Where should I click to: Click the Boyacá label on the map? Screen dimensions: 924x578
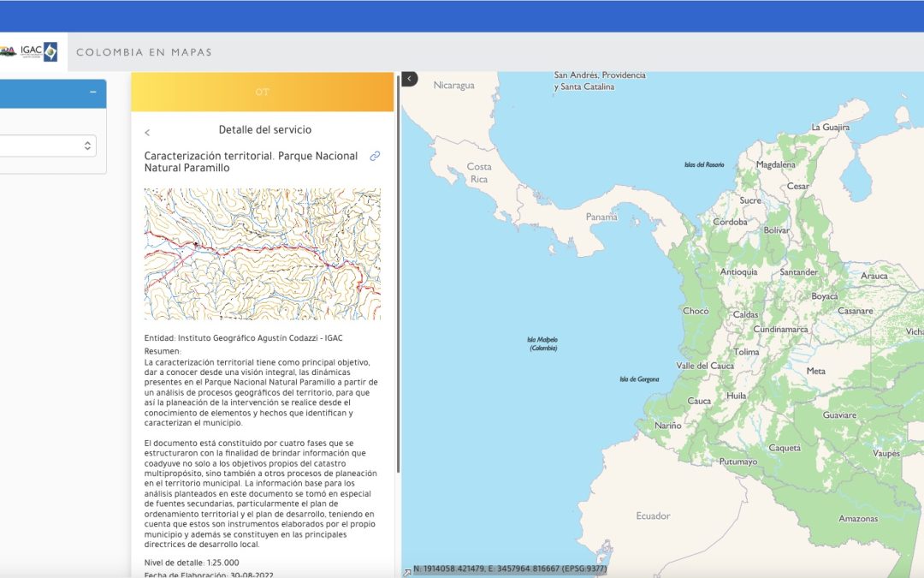825,296
